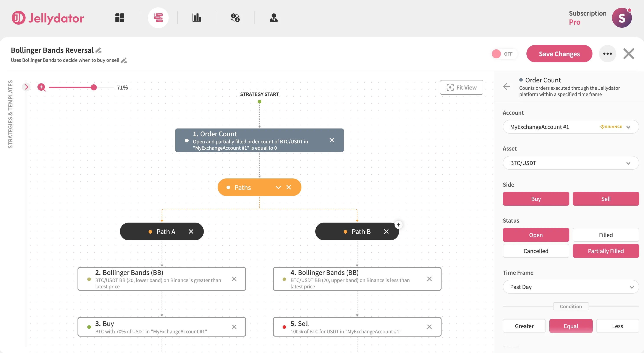Click Save Changes
The width and height of the screenshot is (644, 353).
click(x=559, y=54)
